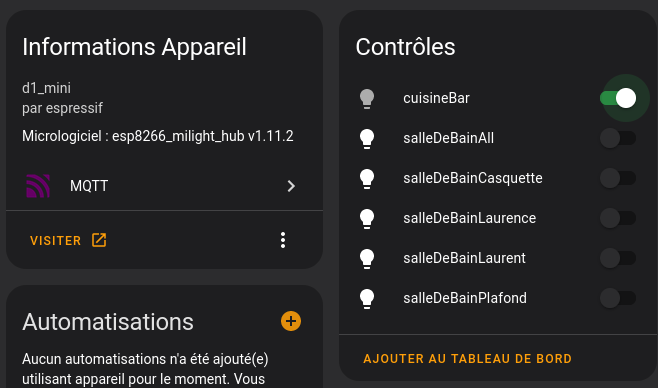Viewport: 658px width, 388px height.
Task: Enable the salleDeBainPlafond toggle
Action: [618, 298]
